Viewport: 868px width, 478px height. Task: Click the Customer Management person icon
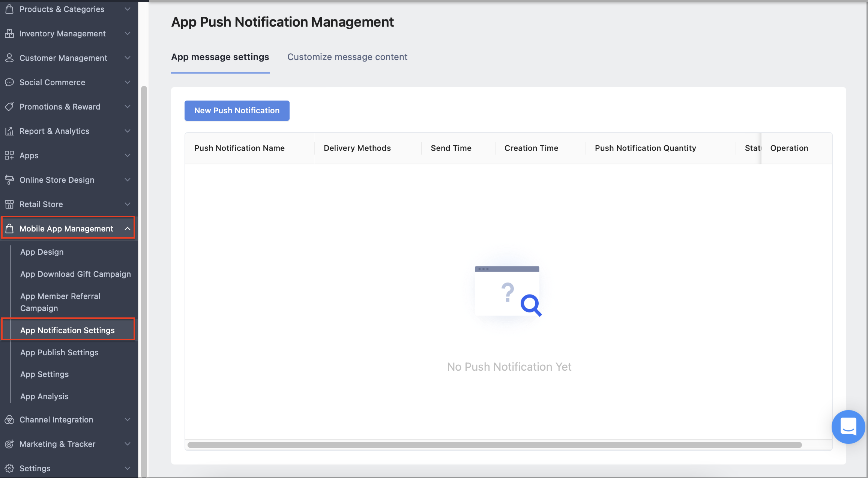[x=9, y=58]
